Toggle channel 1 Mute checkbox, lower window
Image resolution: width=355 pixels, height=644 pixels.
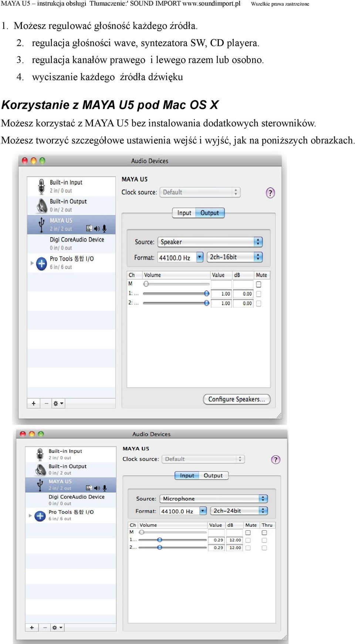[248, 540]
